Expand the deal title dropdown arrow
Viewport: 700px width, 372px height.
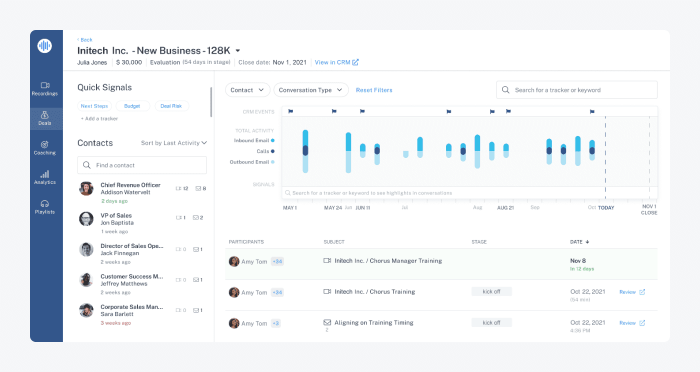[x=238, y=51]
